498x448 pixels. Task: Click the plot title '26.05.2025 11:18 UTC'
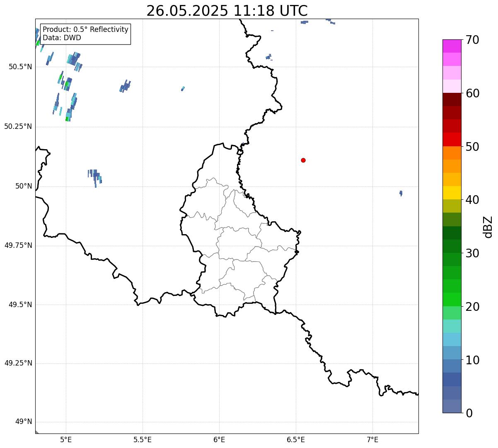click(x=227, y=11)
